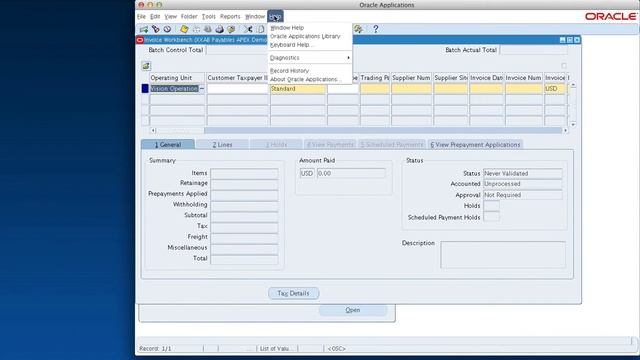The height and width of the screenshot is (360, 640).
Task: Click the red Oracle icon in Invoice Workbench title
Action: point(140,40)
